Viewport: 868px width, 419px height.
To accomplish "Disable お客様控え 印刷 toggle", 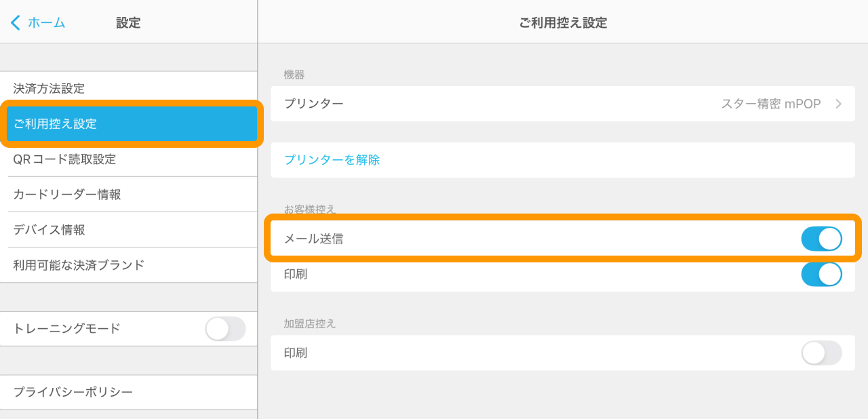I will [821, 275].
